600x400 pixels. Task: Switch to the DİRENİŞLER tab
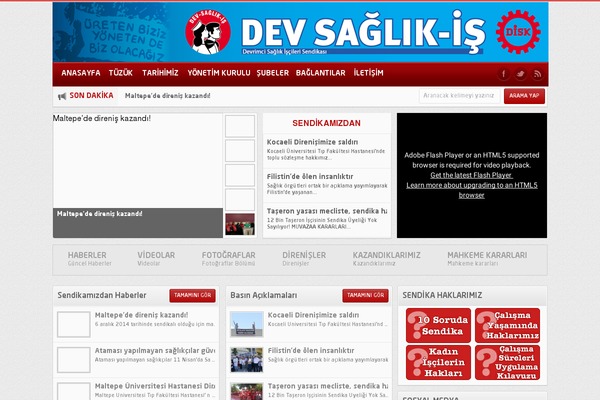click(x=304, y=259)
